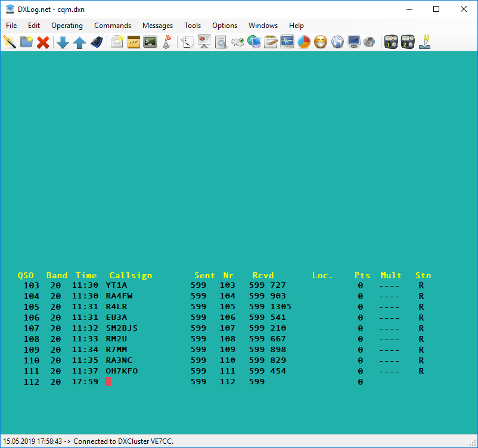Open the Messages menu
Viewport: 478px width, 448px height.
(x=157, y=26)
